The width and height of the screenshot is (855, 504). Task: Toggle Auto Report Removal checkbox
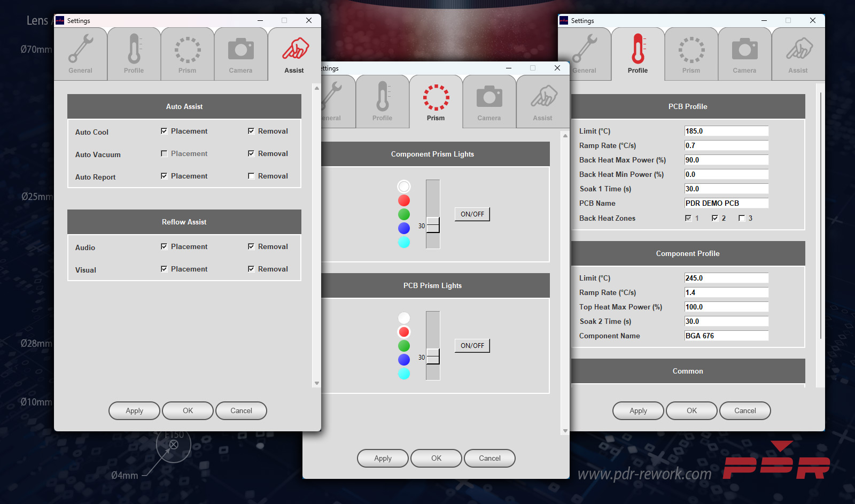tap(251, 176)
